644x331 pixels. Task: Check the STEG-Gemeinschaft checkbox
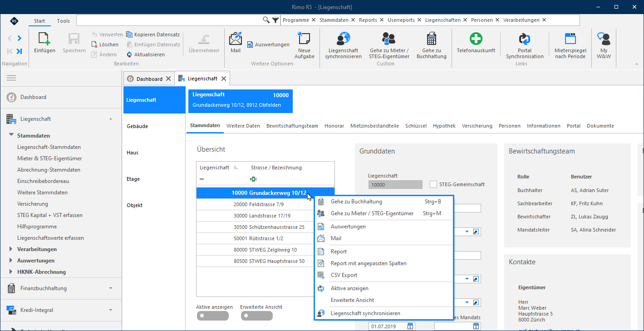tap(433, 184)
